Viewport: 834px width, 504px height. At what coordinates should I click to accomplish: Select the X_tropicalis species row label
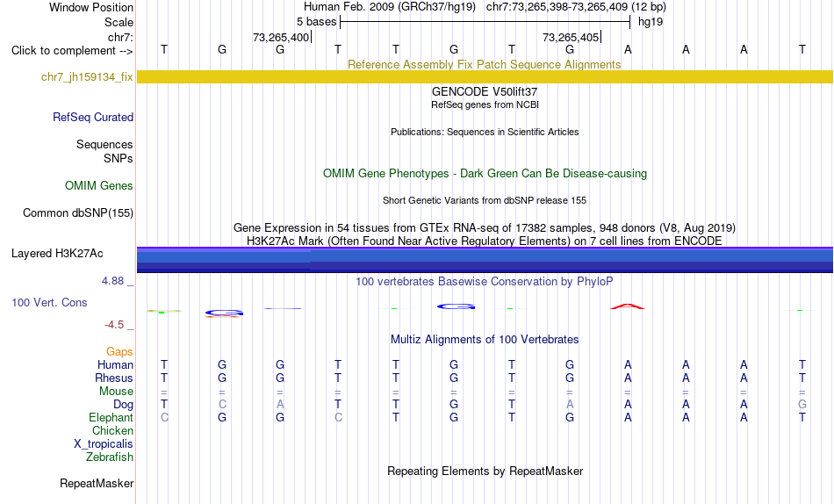[104, 444]
